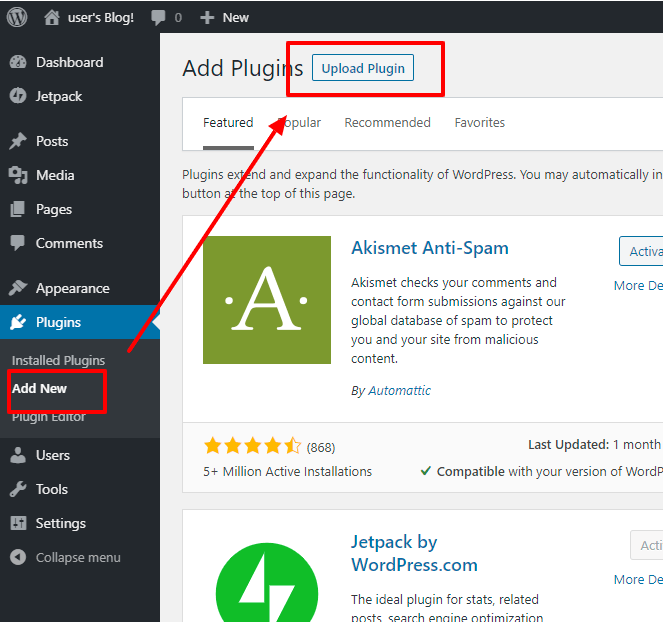Switch to the Favorites tab

click(x=480, y=122)
